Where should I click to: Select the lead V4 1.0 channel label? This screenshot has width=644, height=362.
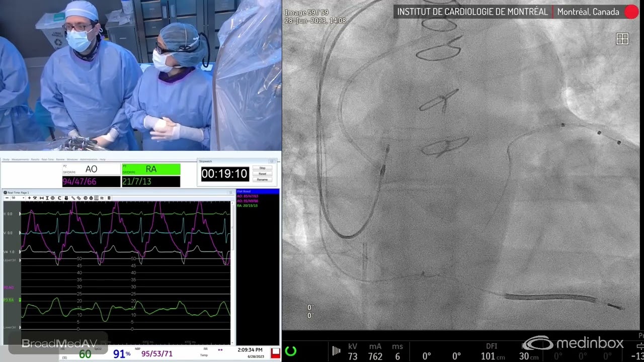pyautogui.click(x=10, y=251)
